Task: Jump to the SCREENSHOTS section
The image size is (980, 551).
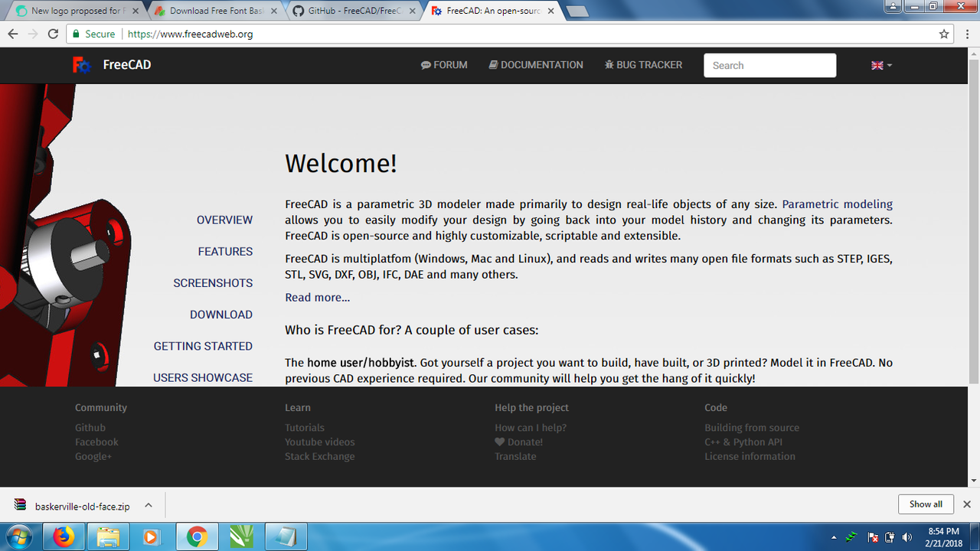Action: [213, 283]
